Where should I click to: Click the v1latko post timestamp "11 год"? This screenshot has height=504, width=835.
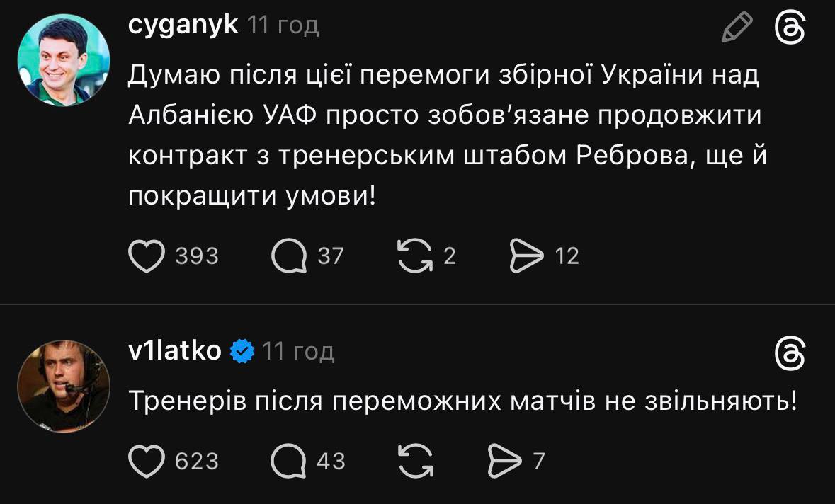point(298,351)
